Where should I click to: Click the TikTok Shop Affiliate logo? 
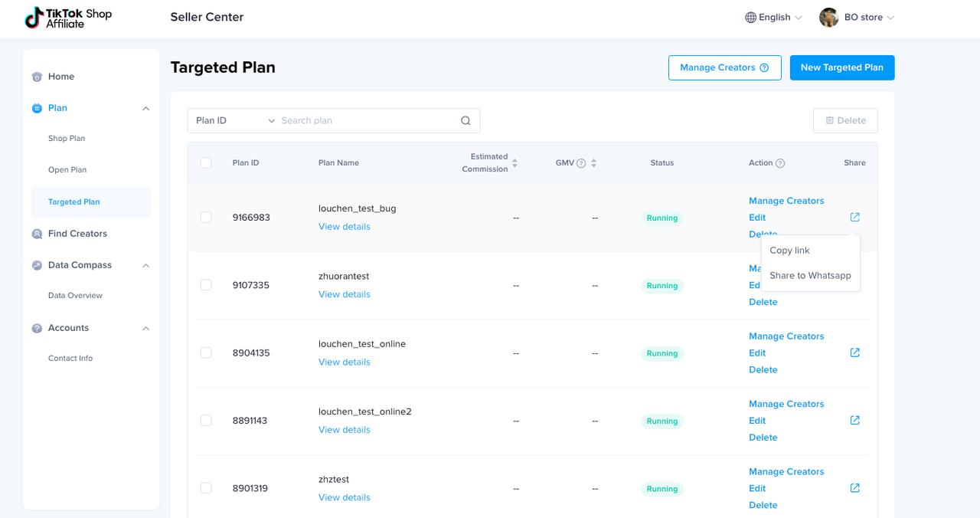tap(68, 18)
